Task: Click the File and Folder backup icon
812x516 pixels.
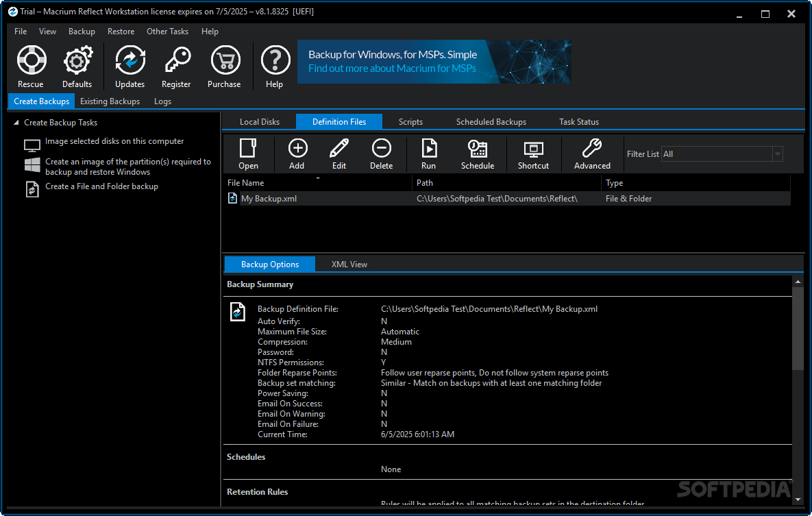Action: [32, 189]
